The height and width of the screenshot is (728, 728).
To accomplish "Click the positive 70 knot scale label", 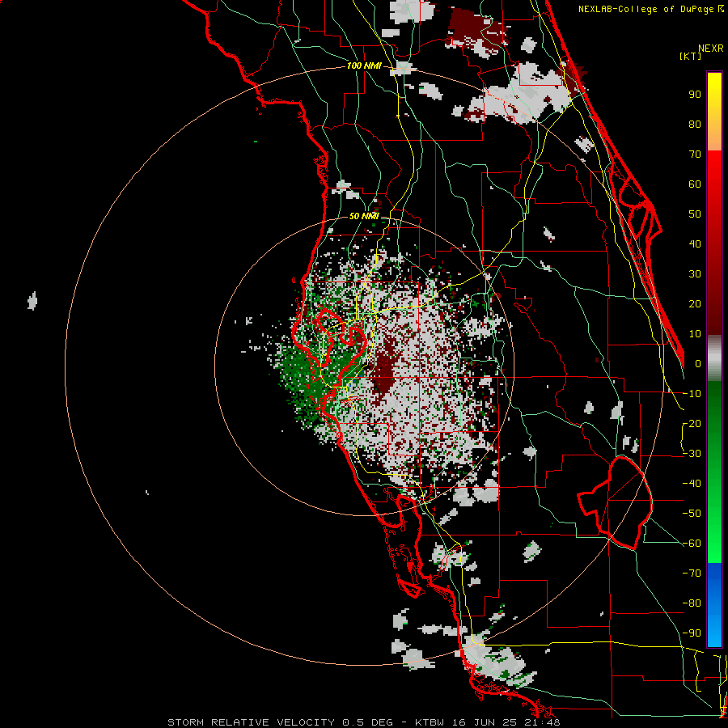I will pyautogui.click(x=695, y=154).
